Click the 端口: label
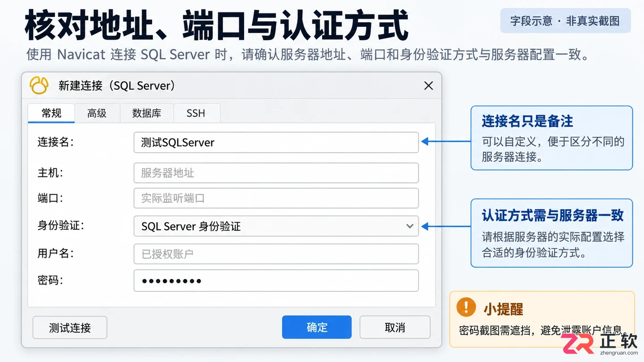Screen dimensions: 644x362 50,198
